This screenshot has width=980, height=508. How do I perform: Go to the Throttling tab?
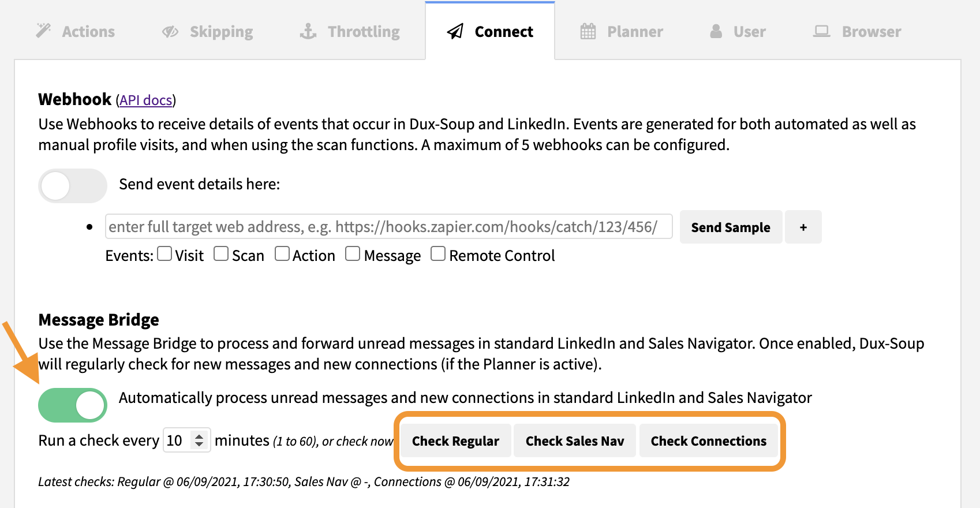[350, 31]
